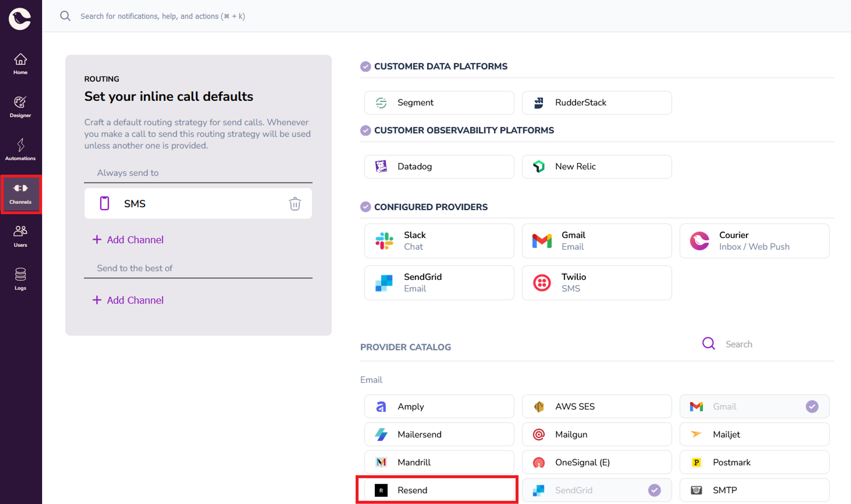Image resolution: width=851 pixels, height=504 pixels.
Task: Select the Segment platform tile
Action: [x=439, y=103]
